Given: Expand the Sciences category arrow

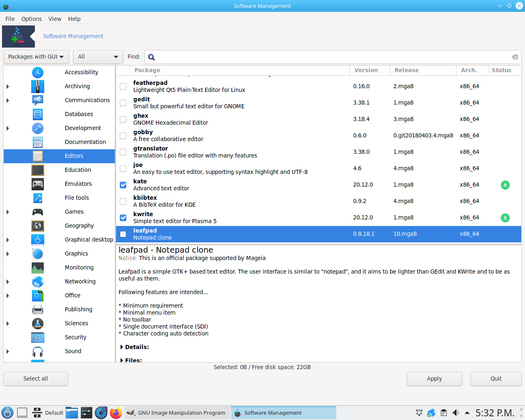Looking at the screenshot, I should point(8,324).
